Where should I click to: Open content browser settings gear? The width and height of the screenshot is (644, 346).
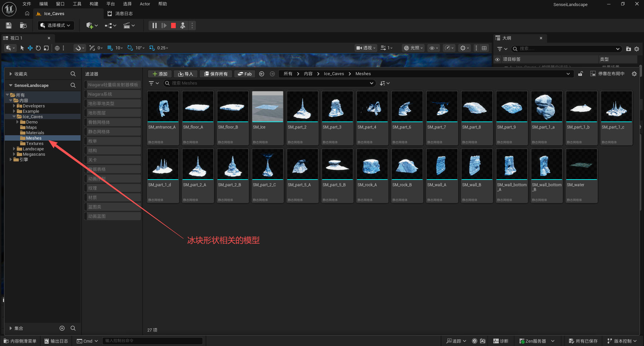click(x=634, y=74)
